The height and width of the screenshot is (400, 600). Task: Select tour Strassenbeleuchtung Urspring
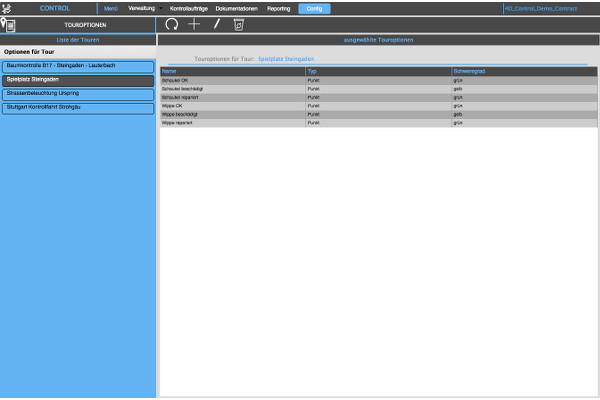coord(78,92)
